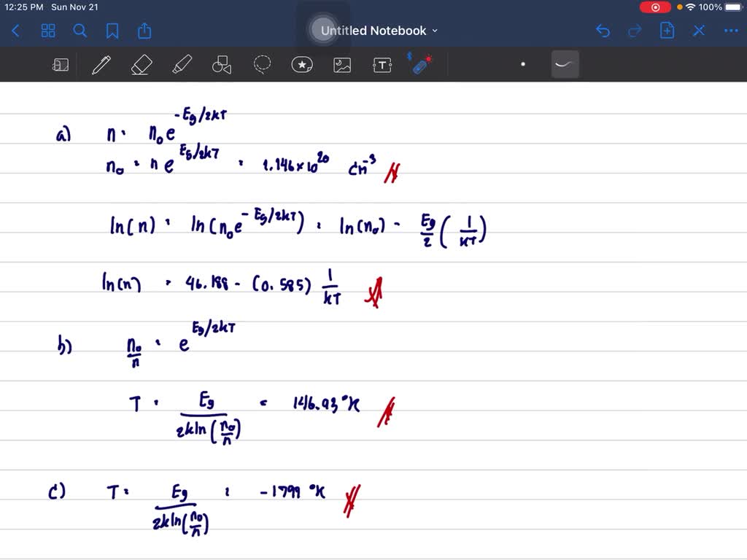
Task: Open the Stickers tool
Action: [x=302, y=64]
